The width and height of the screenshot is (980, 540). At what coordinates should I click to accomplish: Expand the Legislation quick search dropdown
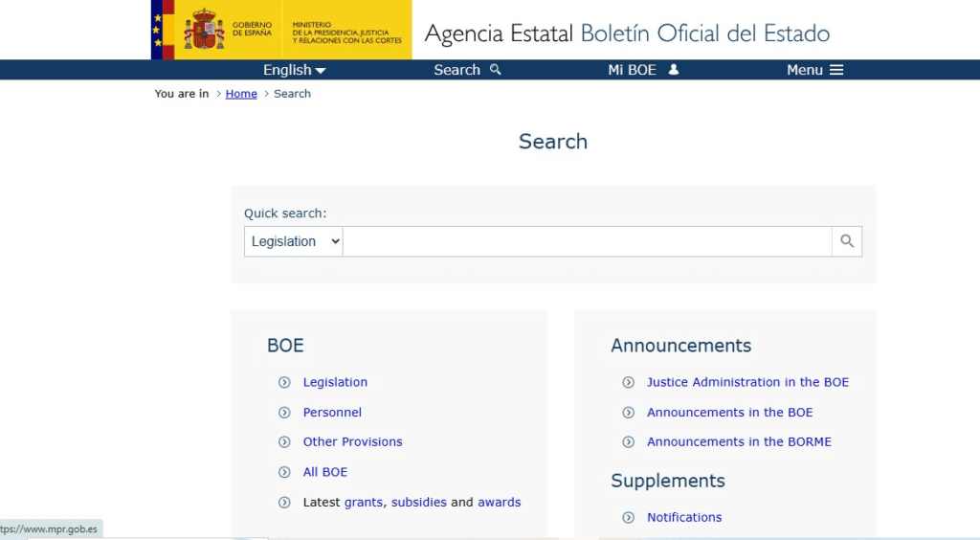pyautogui.click(x=293, y=241)
